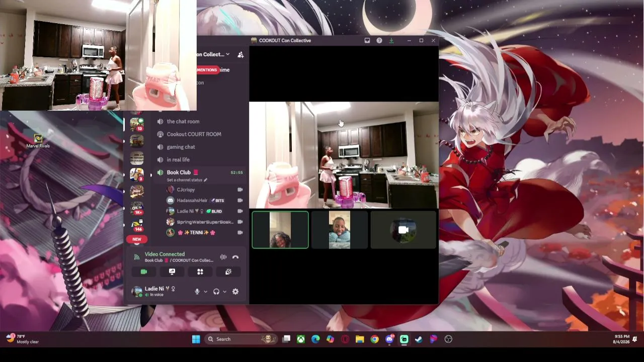
Task: Open Task View on taskbar
Action: [286, 339]
